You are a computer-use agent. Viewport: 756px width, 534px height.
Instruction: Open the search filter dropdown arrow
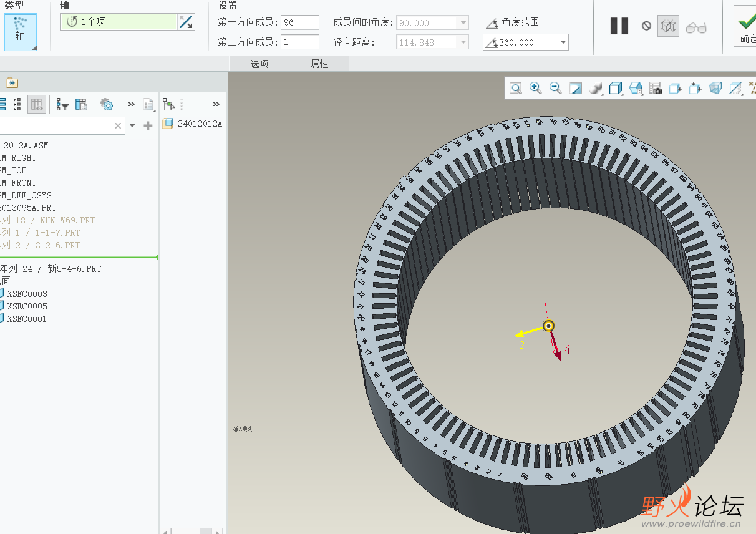(132, 125)
